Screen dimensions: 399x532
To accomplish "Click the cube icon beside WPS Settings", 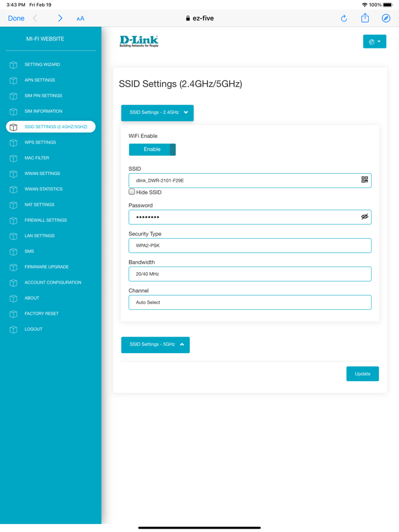I will [x=13, y=143].
